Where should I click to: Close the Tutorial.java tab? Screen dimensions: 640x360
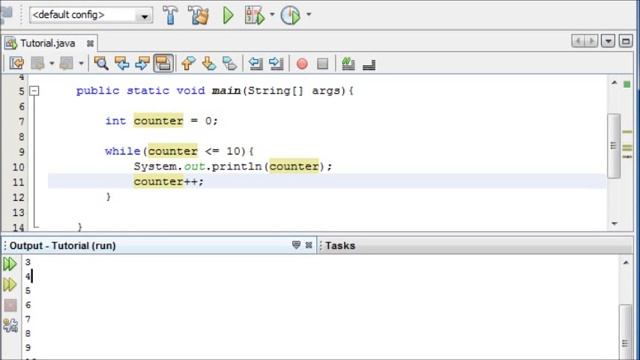[x=90, y=43]
